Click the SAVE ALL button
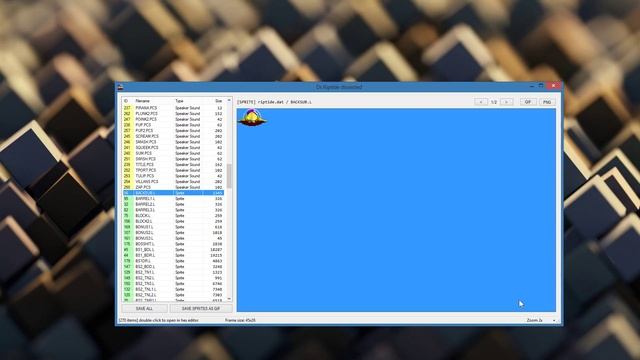Image resolution: width=640 pixels, height=360 pixels. click(x=144, y=309)
